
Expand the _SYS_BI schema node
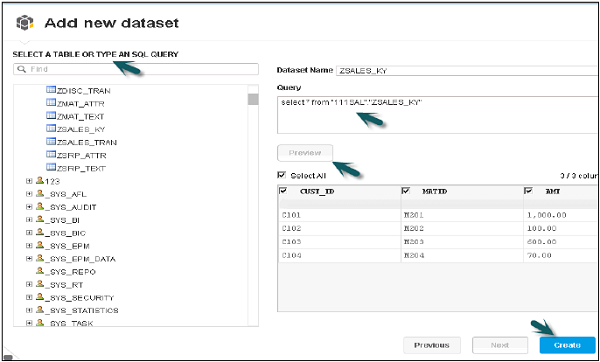tap(29, 220)
